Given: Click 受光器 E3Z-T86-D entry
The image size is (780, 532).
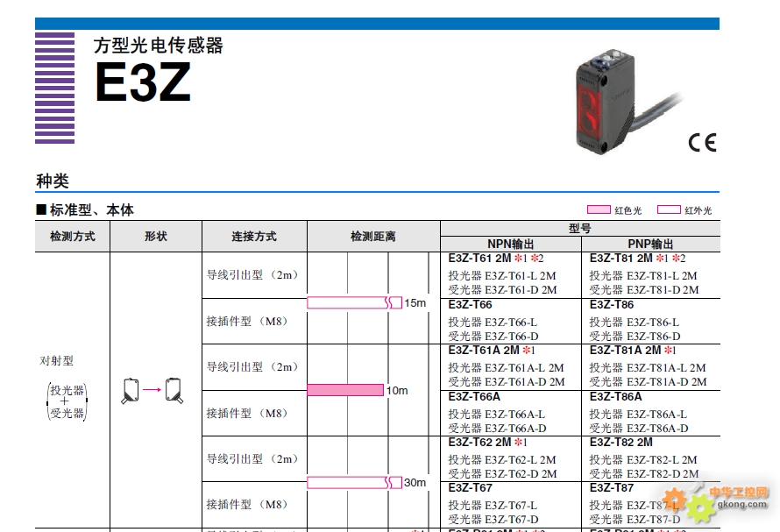Looking at the screenshot, I should (635, 336).
